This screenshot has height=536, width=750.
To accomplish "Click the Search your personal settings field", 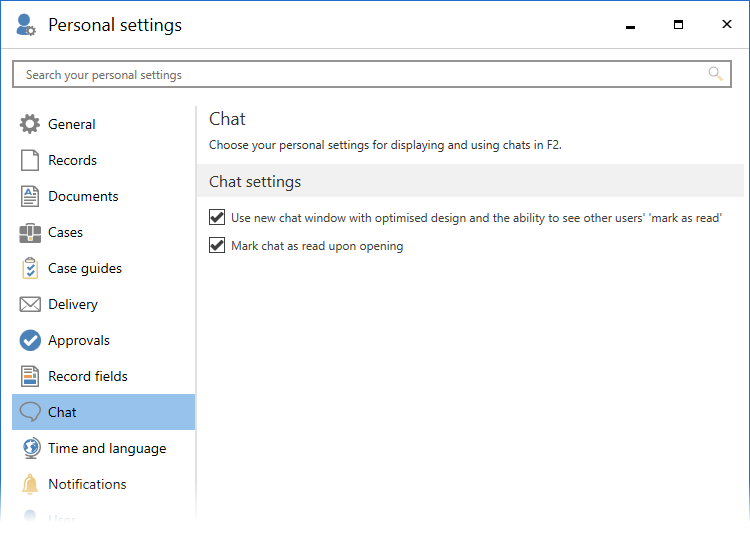I will click(x=360, y=74).
